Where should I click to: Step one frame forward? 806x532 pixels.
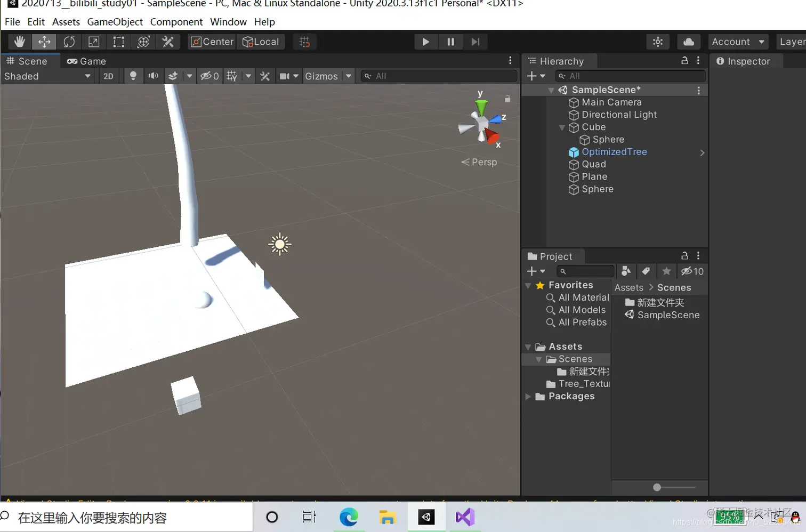tap(475, 42)
